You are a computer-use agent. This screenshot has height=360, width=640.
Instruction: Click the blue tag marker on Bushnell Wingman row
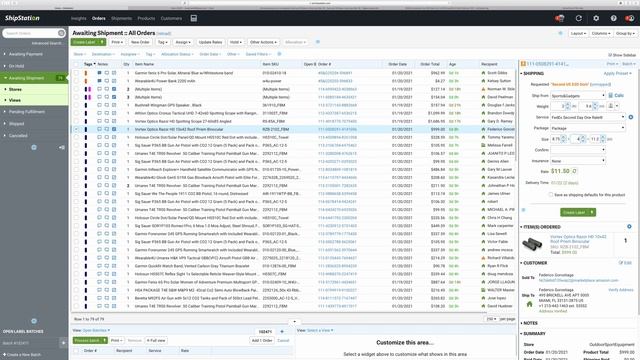(x=86, y=105)
